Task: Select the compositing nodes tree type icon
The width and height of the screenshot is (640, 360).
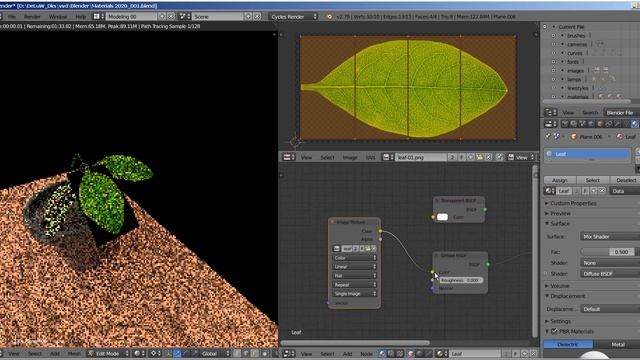Action: coord(391,354)
